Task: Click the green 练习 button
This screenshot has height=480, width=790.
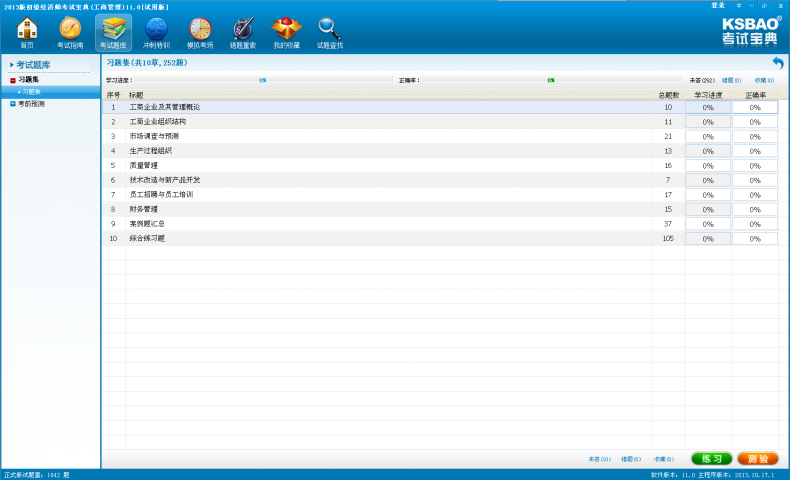Action: [711, 458]
